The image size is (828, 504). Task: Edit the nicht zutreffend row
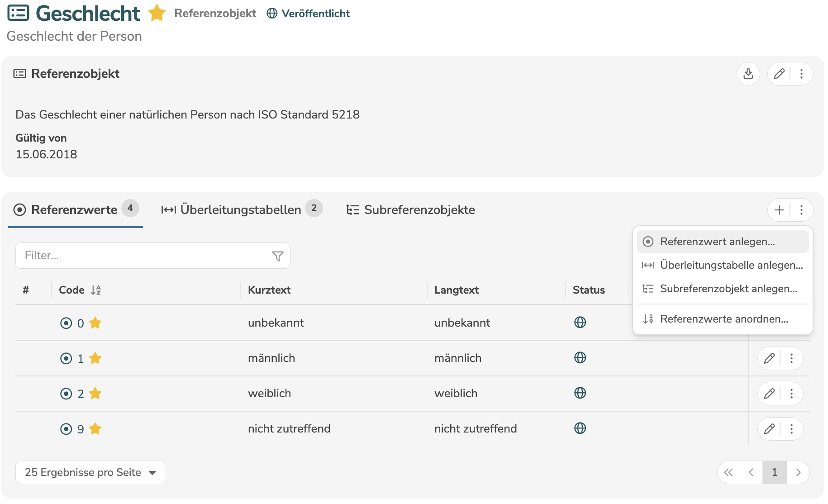click(x=769, y=429)
